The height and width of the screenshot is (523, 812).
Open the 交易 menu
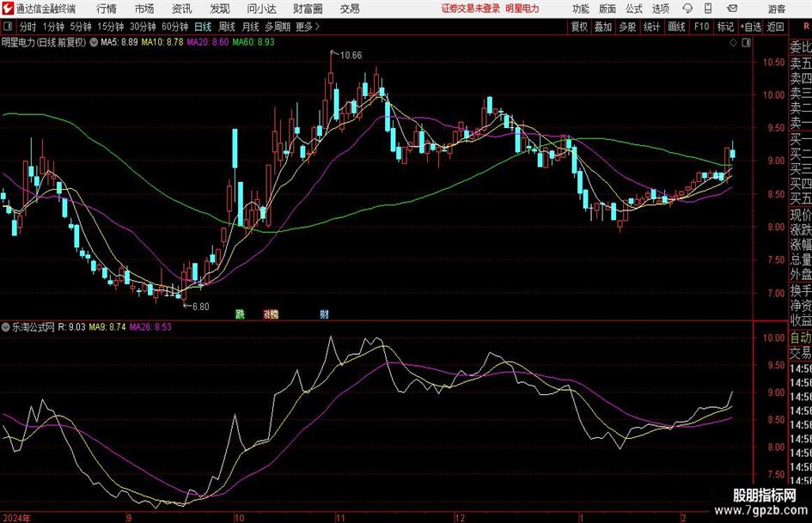350,9
